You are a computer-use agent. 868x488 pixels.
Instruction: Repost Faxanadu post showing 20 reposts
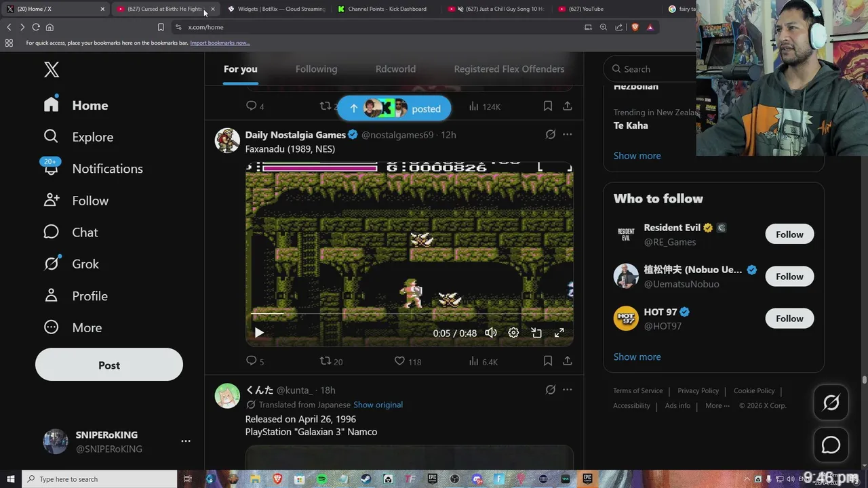(331, 361)
